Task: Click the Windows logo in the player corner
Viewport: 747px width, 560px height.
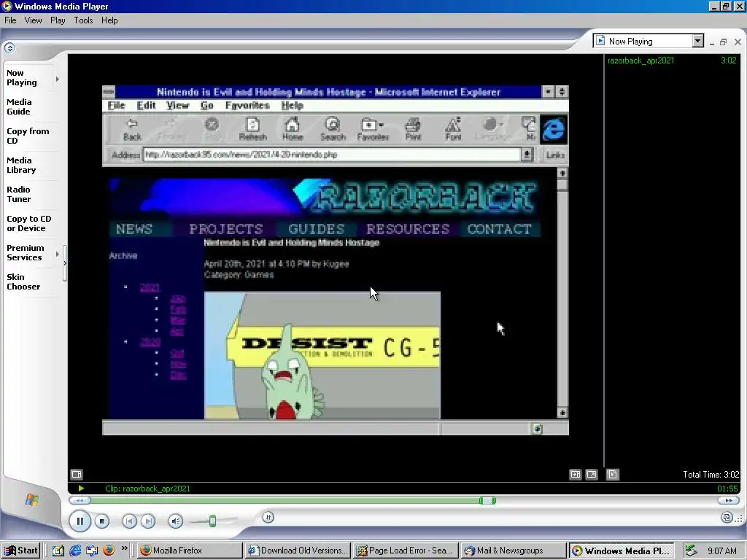Action: tap(32, 500)
